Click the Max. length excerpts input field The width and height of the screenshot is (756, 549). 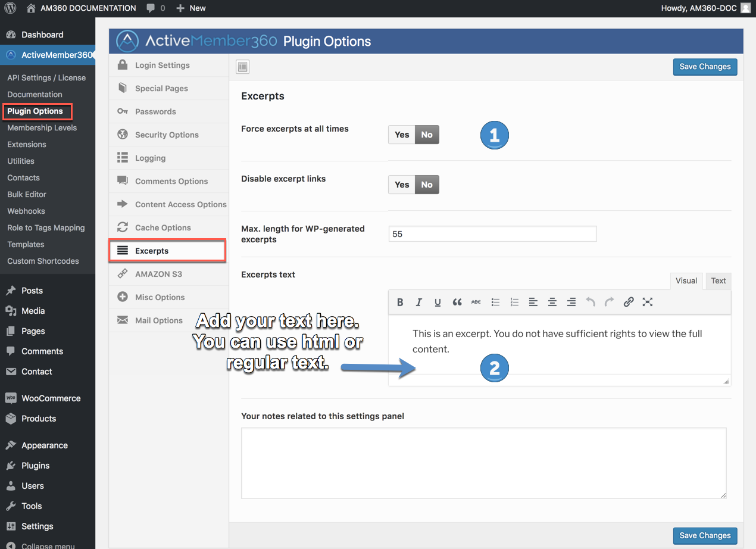[x=492, y=234]
